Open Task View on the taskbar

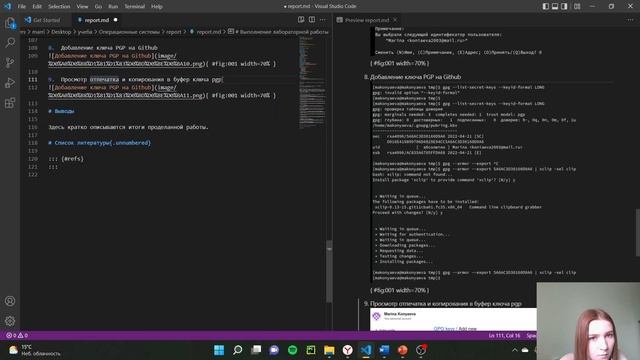pyautogui.click(x=256, y=350)
